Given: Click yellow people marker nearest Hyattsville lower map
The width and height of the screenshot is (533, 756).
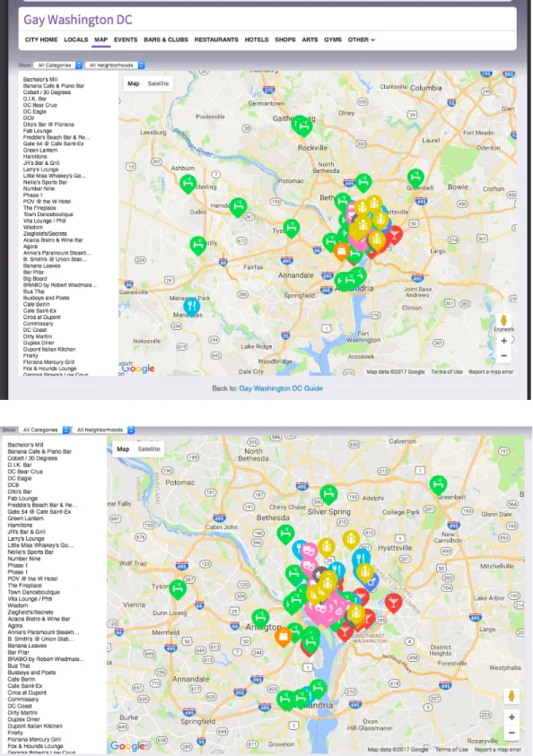Looking at the screenshot, I should coord(351,540).
